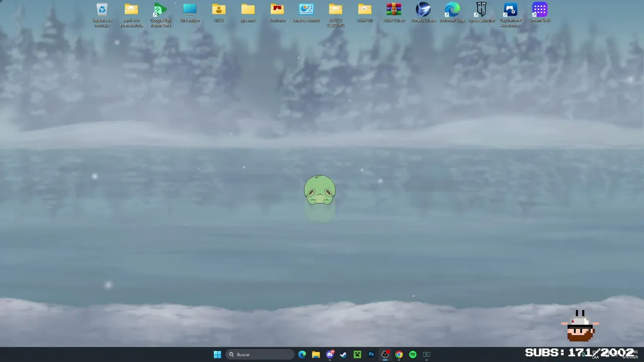Open Microsoft Edge from the taskbar
The image size is (644, 362).
[x=302, y=354]
